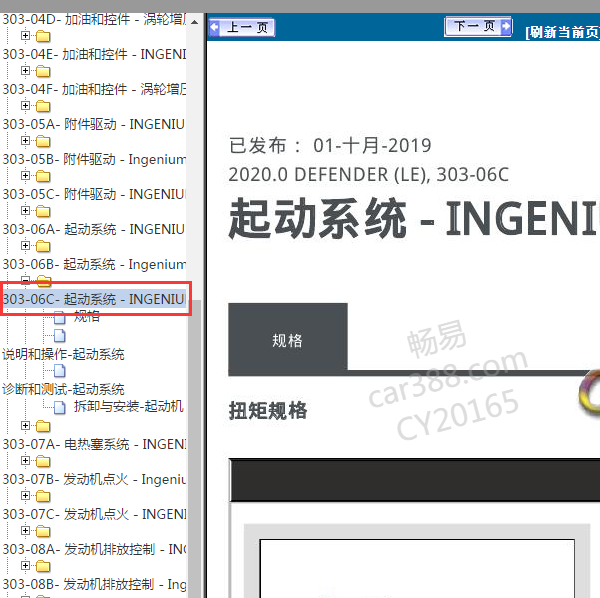The width and height of the screenshot is (600, 598).
Task: Click folder icon under 303-07B entry
Action: tap(43, 497)
